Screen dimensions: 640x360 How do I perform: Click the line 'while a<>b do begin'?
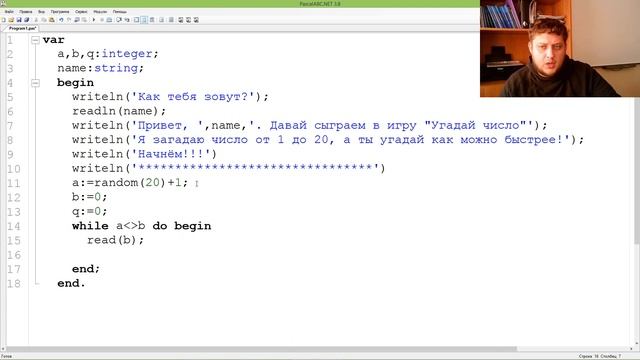tap(141, 226)
